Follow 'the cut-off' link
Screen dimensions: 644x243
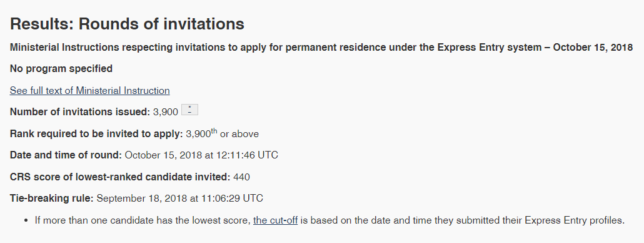(x=275, y=220)
